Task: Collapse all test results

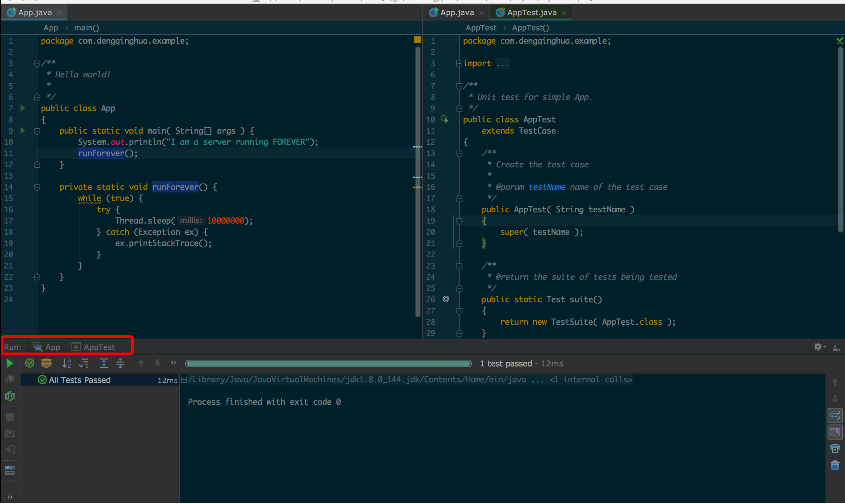Action: [120, 363]
